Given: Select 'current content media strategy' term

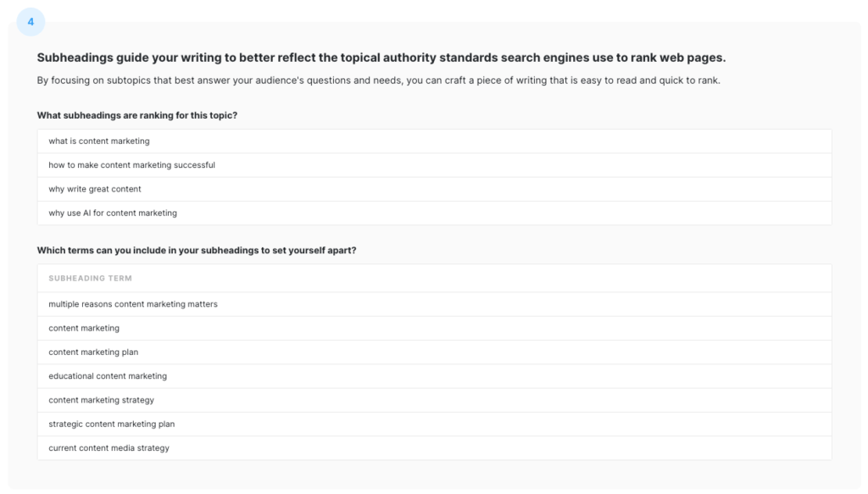Looking at the screenshot, I should 435,448.
